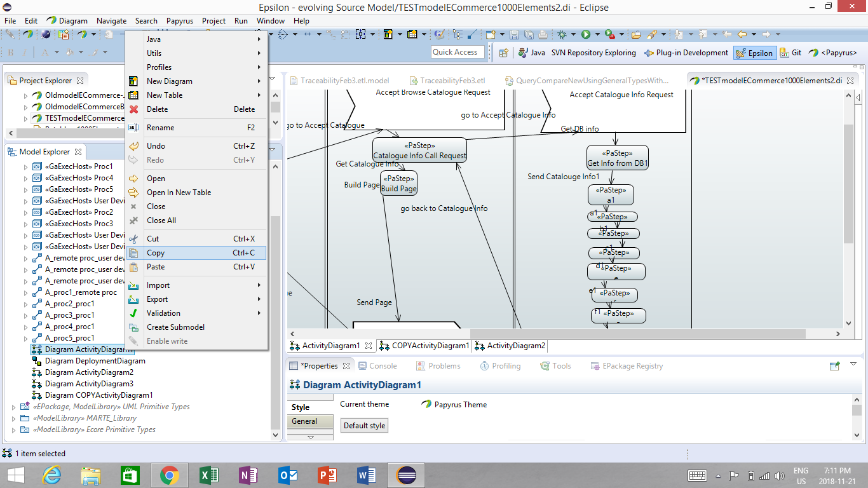Choose Paste from the context menu

click(x=196, y=267)
